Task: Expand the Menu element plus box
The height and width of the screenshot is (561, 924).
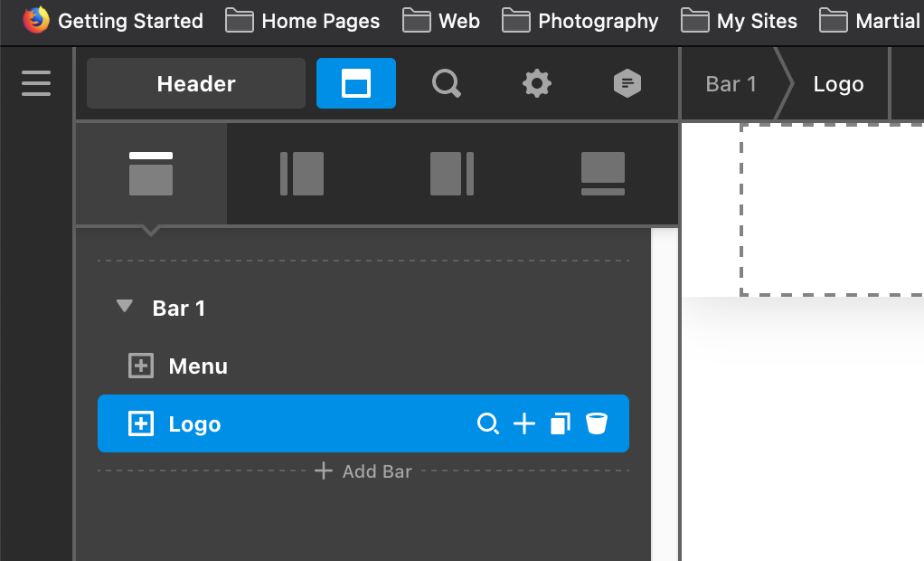Action: [141, 366]
